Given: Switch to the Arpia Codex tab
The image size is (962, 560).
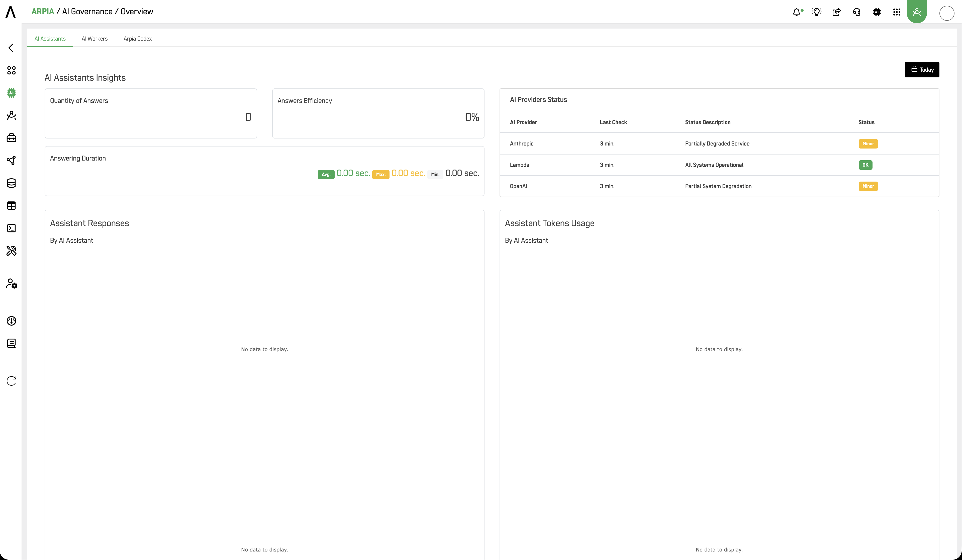Looking at the screenshot, I should (x=137, y=39).
